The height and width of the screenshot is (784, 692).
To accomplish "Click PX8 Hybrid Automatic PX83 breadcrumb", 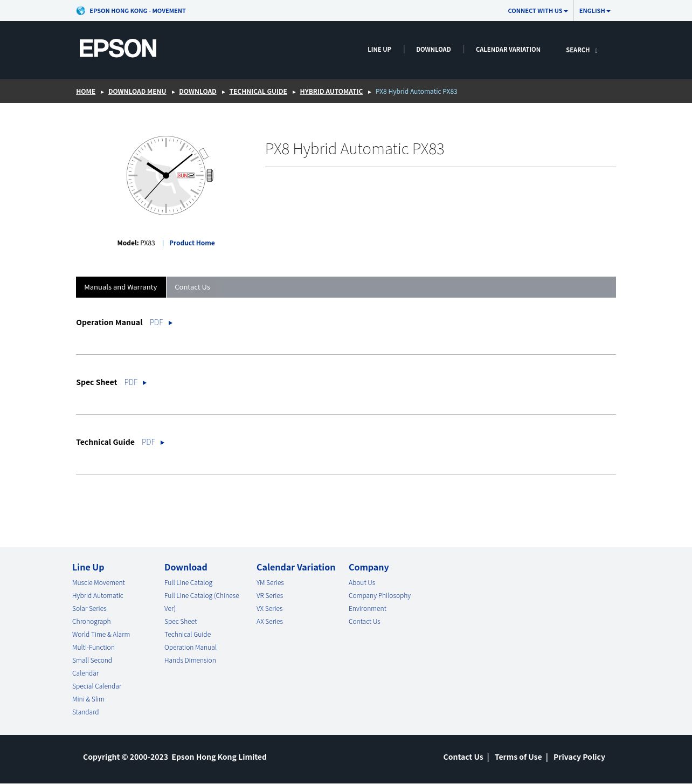I will [x=417, y=92].
